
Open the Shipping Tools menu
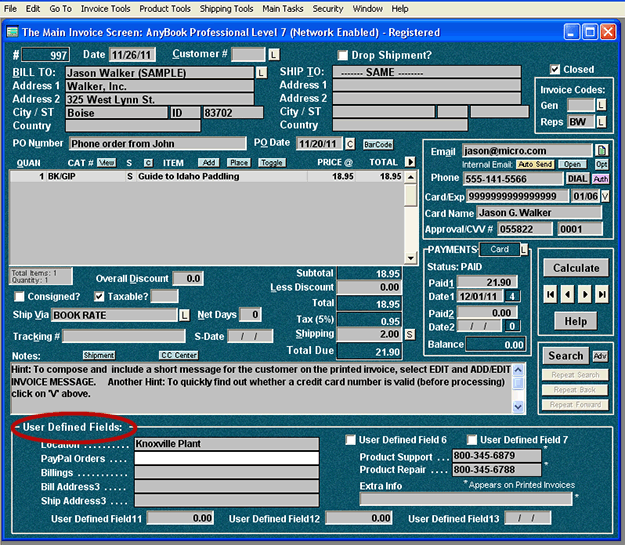click(225, 8)
